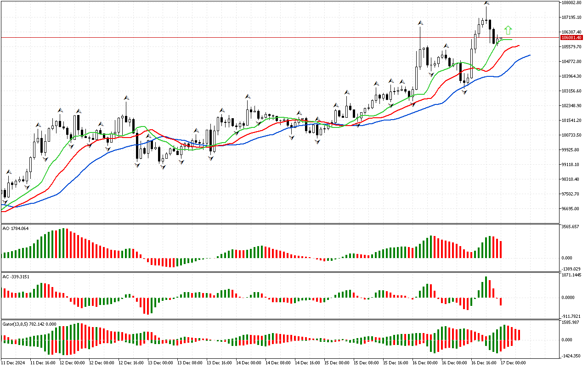Click the 17 Dec 00:00 time label
The height and width of the screenshot is (368, 588).
513,363
